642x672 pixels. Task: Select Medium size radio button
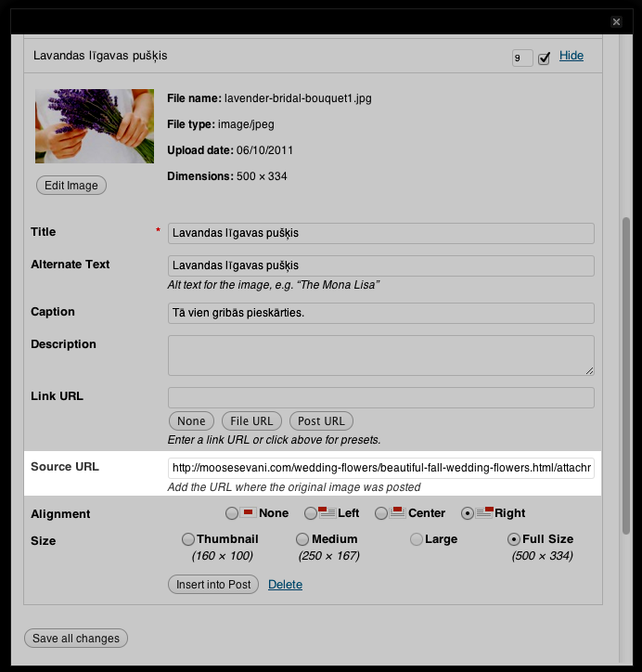tap(302, 539)
